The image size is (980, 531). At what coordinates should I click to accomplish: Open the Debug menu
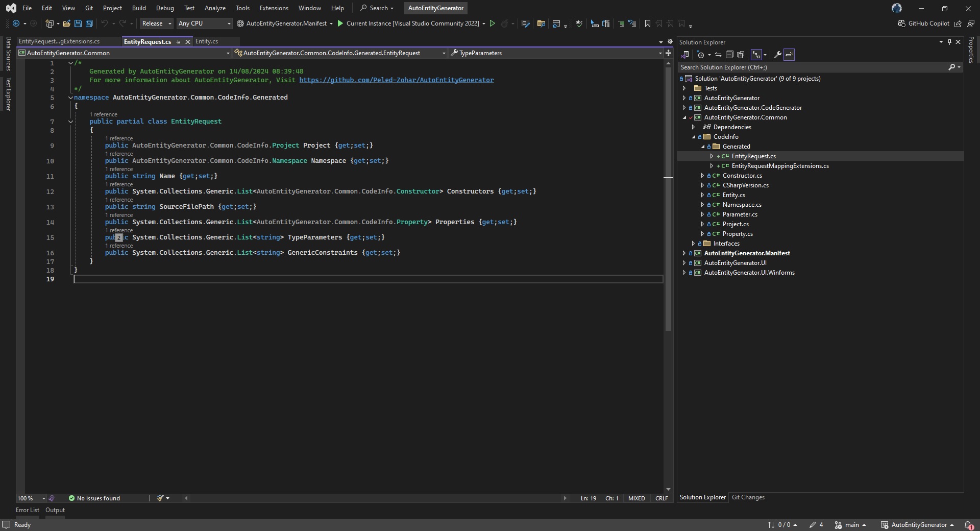[165, 8]
